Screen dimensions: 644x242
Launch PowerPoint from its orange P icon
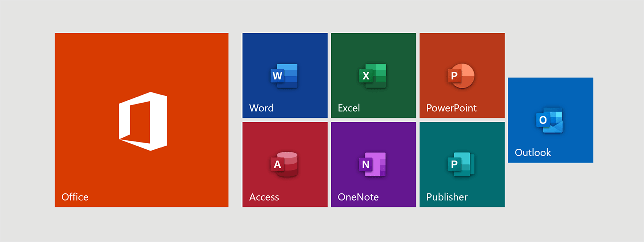[461, 76]
